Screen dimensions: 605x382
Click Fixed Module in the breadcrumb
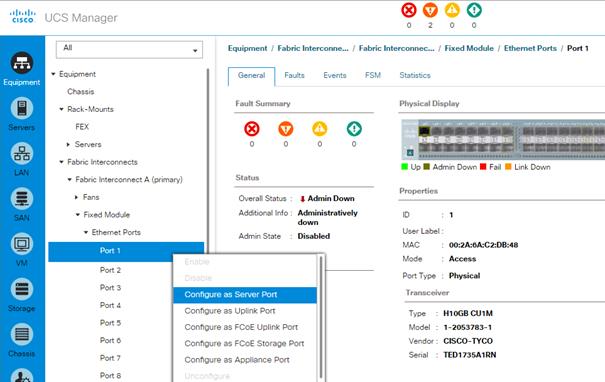pyautogui.click(x=469, y=49)
